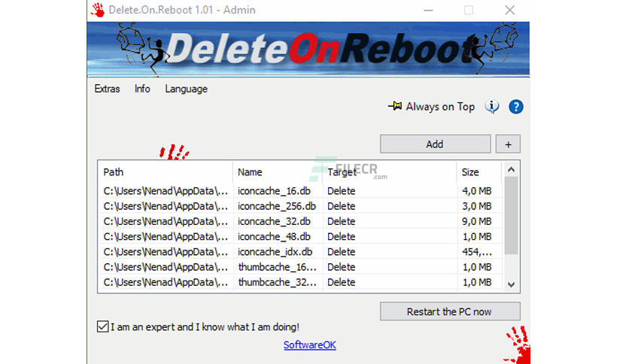Minimize the Delete.On.Reboot window
629x364 pixels.
pyautogui.click(x=428, y=10)
